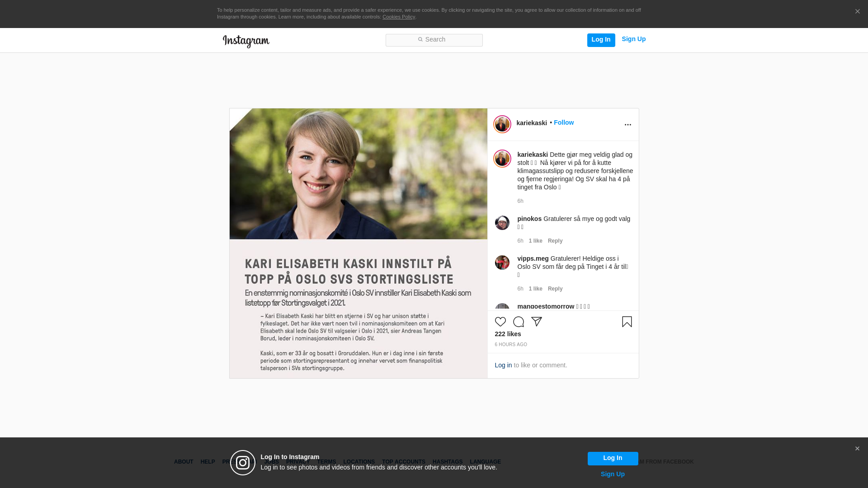
Task: Dismiss the cookie notice banner
Action: pyautogui.click(x=857, y=12)
